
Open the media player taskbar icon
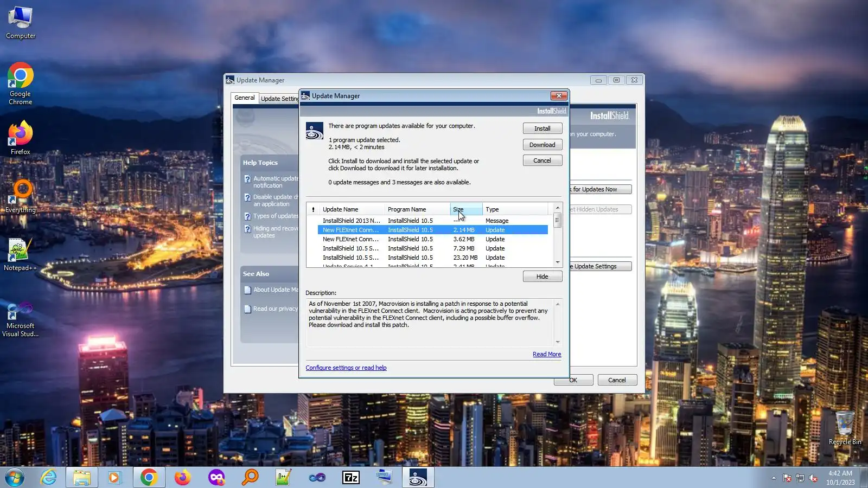[x=114, y=478]
